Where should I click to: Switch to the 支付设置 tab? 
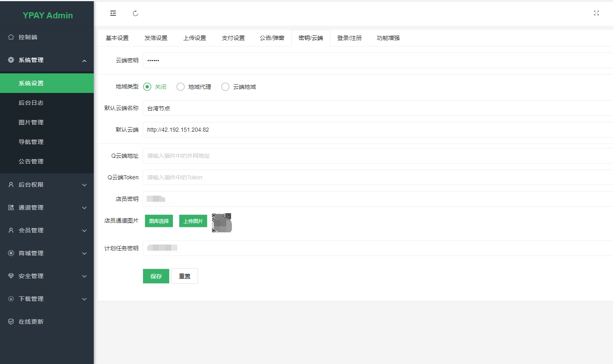pyautogui.click(x=233, y=38)
